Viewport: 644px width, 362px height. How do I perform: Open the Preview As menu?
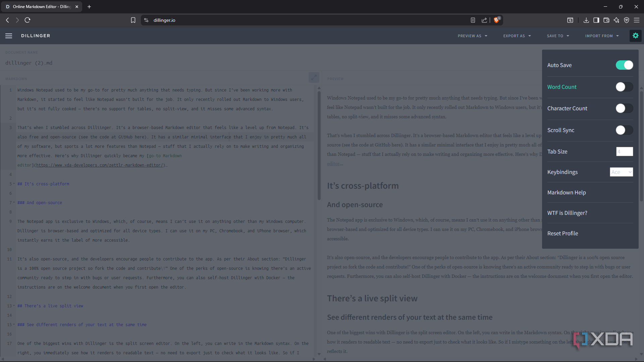point(472,36)
